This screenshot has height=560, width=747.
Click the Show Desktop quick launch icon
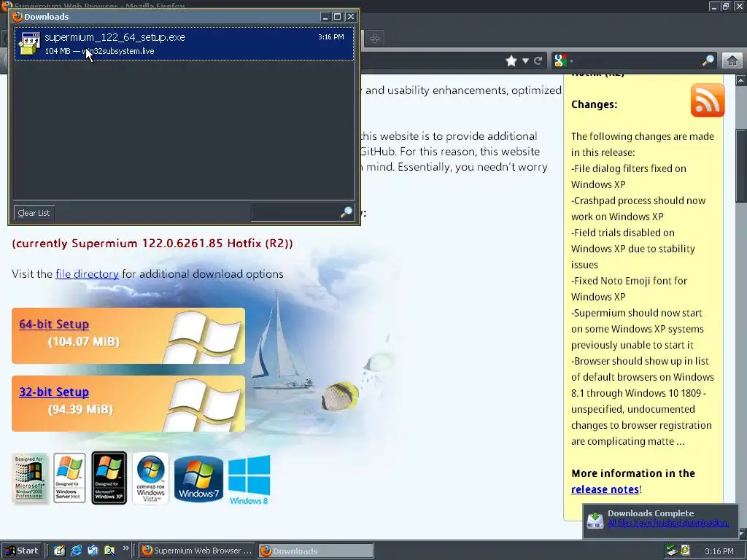pyautogui.click(x=59, y=551)
